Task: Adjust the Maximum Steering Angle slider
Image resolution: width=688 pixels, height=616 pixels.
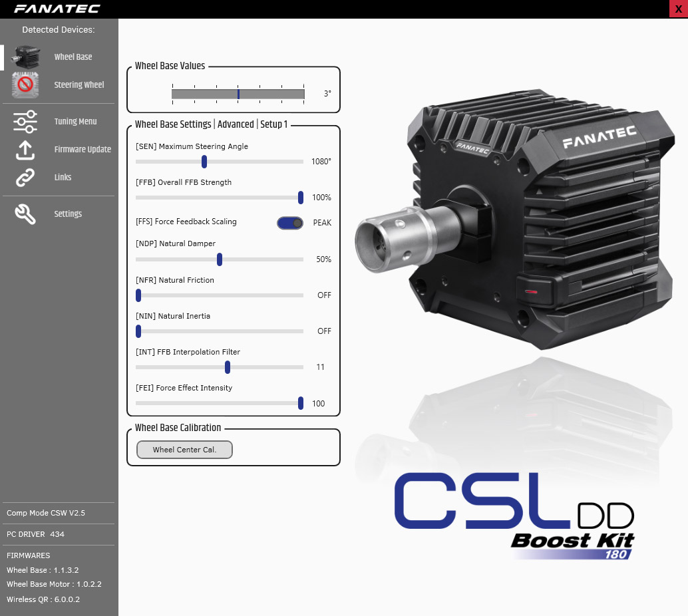Action: tap(204, 162)
